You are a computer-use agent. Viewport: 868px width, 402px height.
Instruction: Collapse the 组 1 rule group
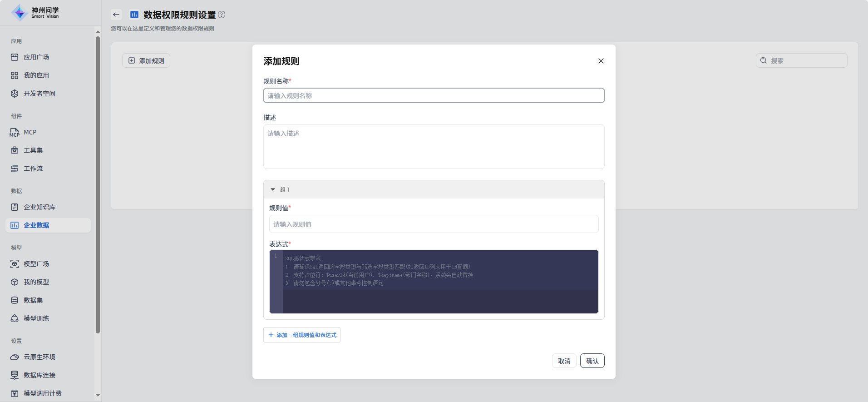pos(273,189)
